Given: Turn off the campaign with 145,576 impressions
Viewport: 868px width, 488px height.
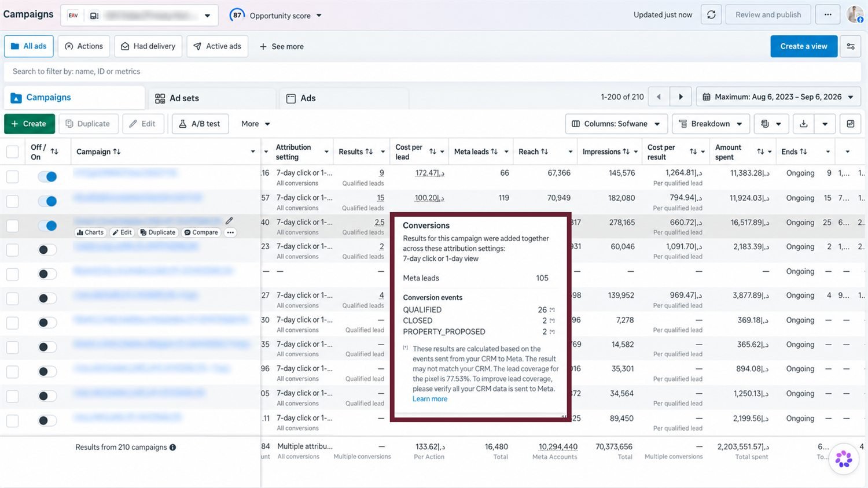Looking at the screenshot, I should 47,177.
